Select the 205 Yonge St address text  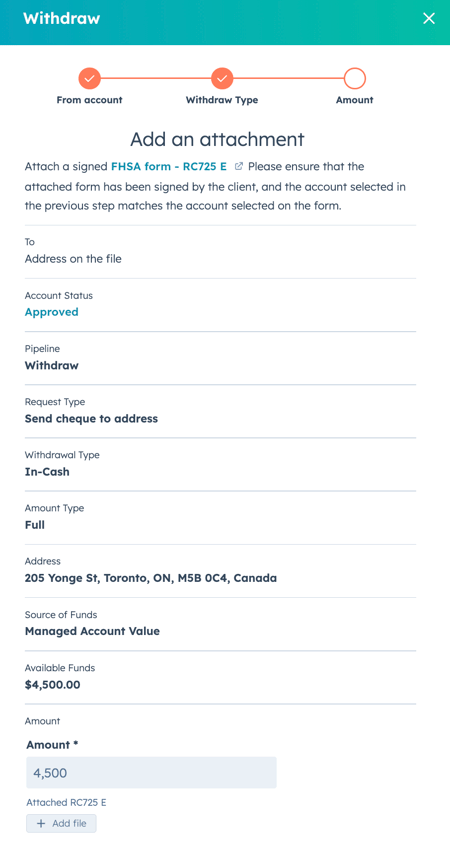click(x=151, y=578)
